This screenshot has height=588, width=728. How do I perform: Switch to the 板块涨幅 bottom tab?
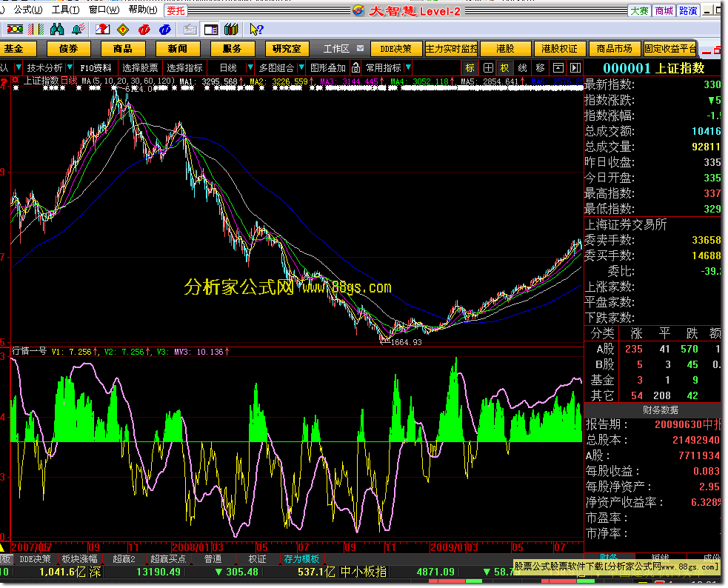point(79,559)
